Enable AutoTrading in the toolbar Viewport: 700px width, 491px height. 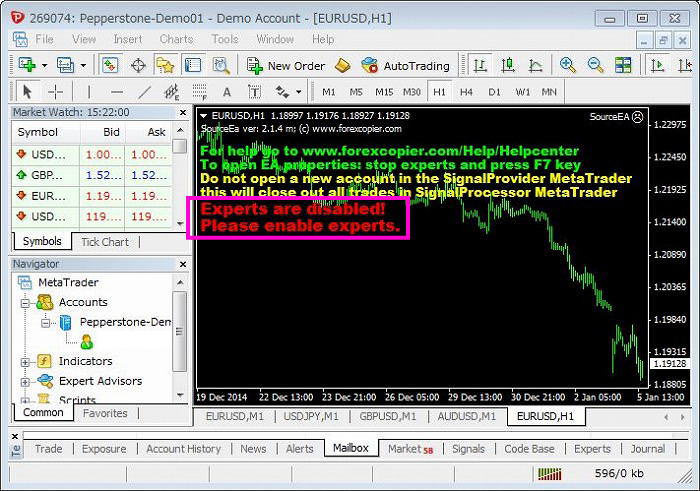405,66
